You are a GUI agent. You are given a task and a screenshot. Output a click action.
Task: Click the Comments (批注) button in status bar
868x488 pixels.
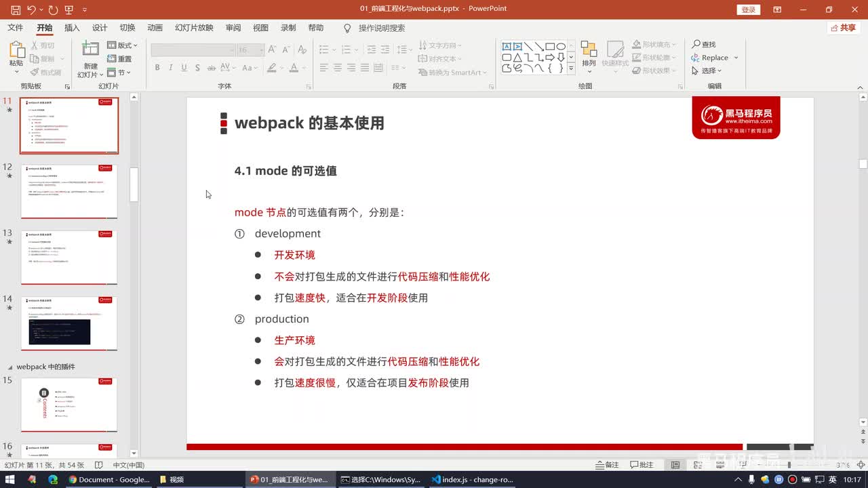[x=642, y=465]
